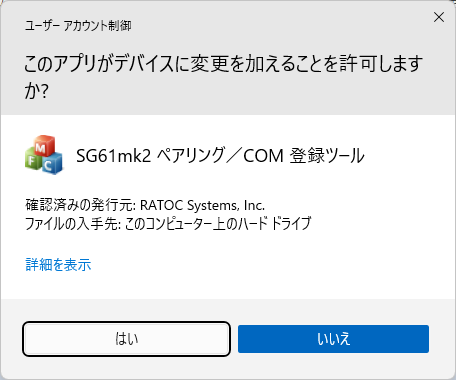Screen dimensions: 456x380
Task: Open the 詳細を表示 link
Action: 58,265
